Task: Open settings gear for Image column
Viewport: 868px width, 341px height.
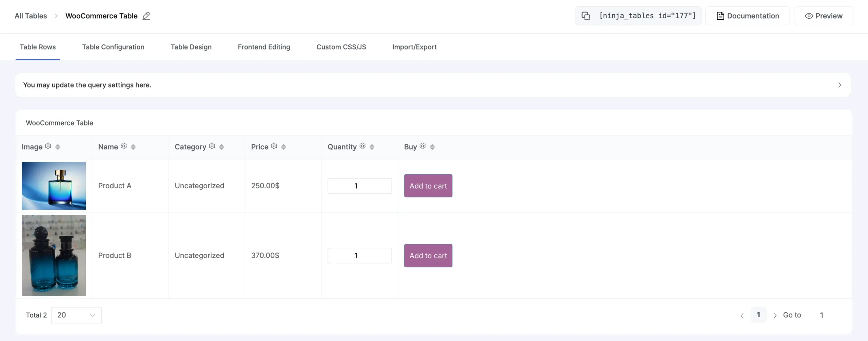Action: [x=48, y=146]
